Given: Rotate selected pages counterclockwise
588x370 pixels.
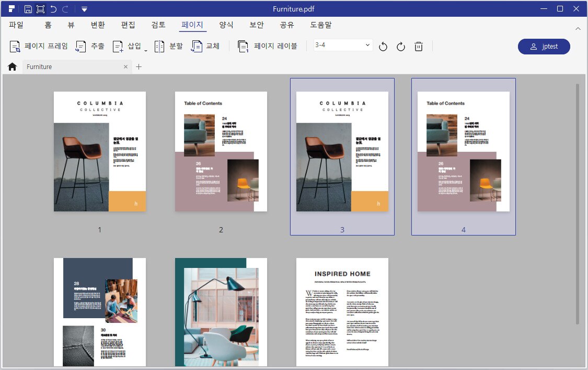Looking at the screenshot, I should point(383,47).
